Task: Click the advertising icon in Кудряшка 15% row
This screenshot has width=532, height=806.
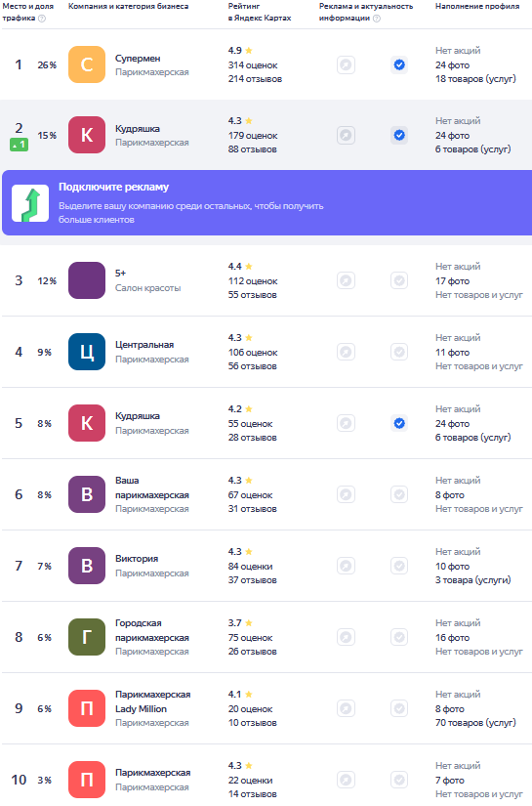Action: [x=347, y=135]
